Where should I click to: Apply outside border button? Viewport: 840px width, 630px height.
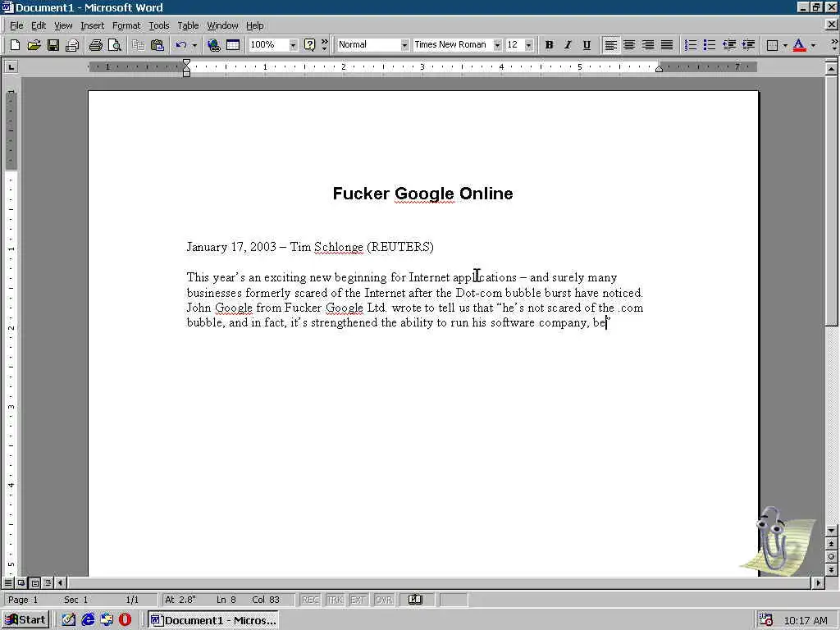coord(772,45)
